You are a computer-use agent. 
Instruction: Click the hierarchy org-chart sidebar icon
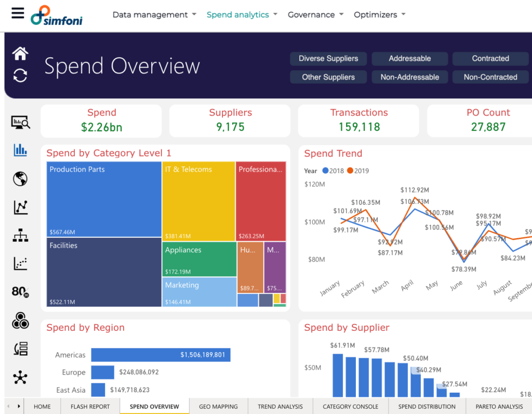pos(20,236)
